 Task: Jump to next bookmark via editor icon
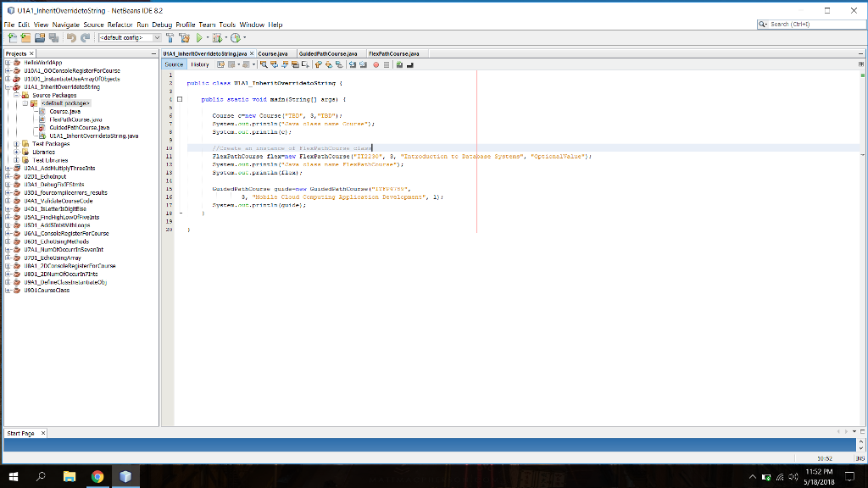pyautogui.click(x=327, y=64)
